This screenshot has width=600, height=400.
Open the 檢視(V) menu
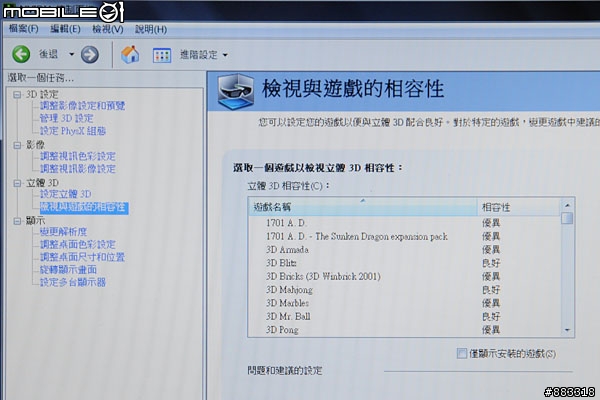pos(108,29)
